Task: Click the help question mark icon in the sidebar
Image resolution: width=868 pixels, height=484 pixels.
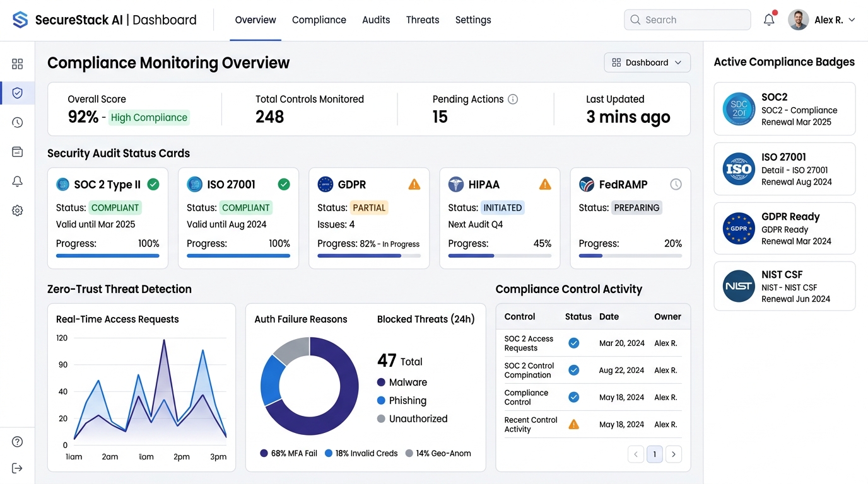Action: pos(17,442)
